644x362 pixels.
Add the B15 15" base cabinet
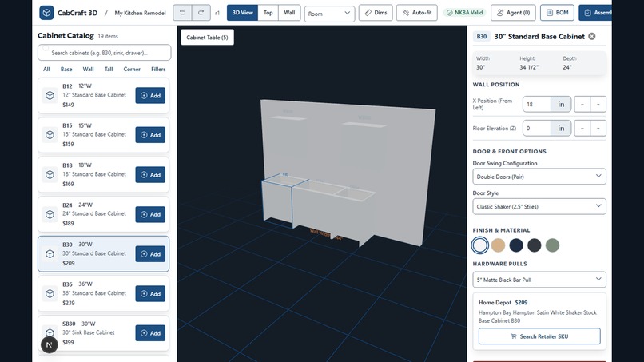click(x=150, y=135)
